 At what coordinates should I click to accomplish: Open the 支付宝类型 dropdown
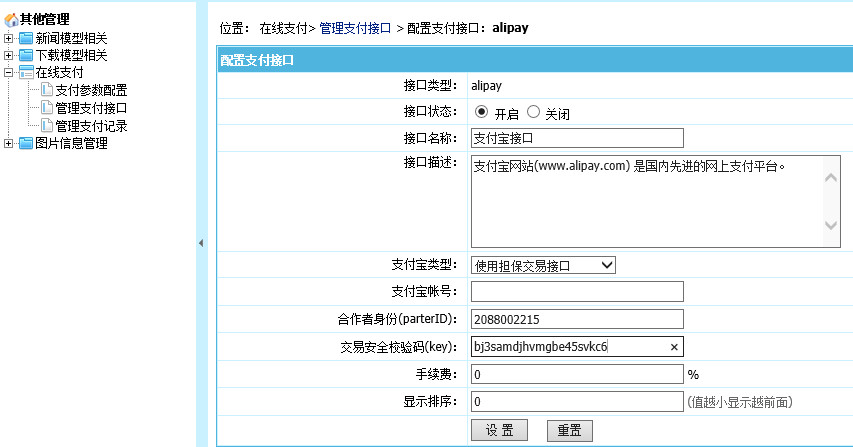tap(543, 265)
